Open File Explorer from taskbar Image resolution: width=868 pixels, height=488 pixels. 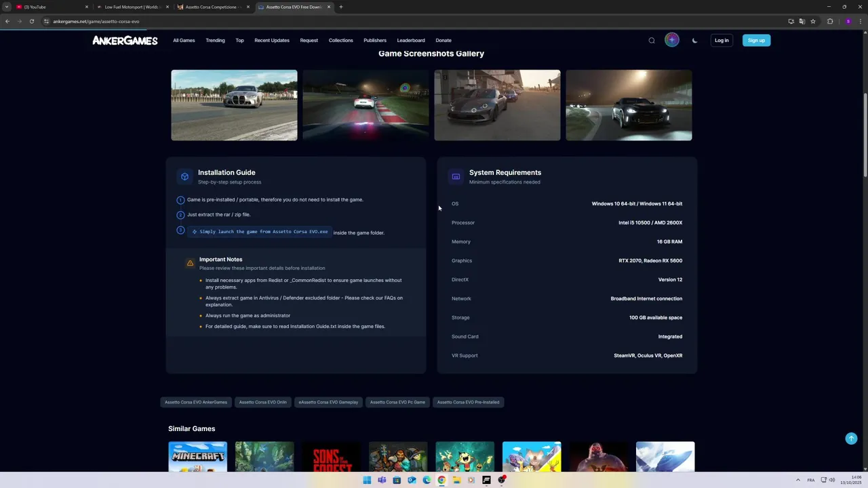[x=456, y=480]
